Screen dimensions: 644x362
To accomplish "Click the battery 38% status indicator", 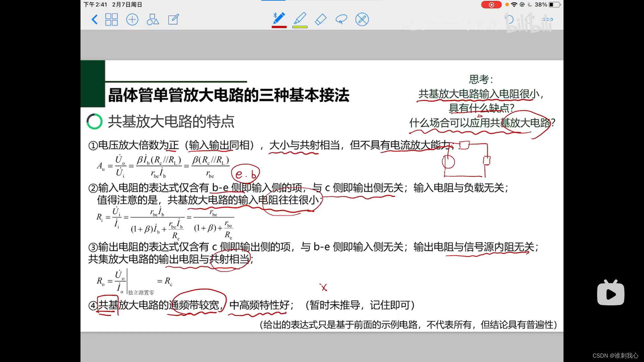I will 547,5.
